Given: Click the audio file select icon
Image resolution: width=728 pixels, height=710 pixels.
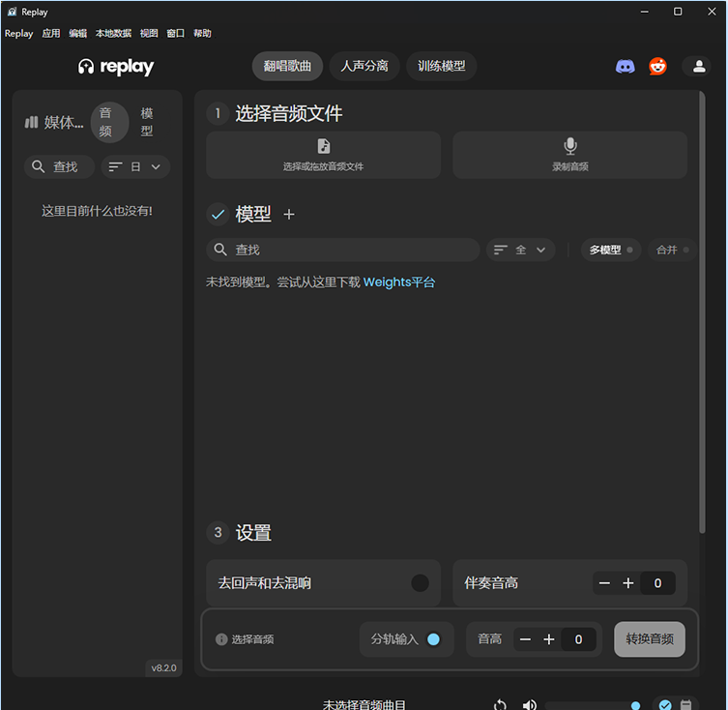Looking at the screenshot, I should pyautogui.click(x=324, y=146).
